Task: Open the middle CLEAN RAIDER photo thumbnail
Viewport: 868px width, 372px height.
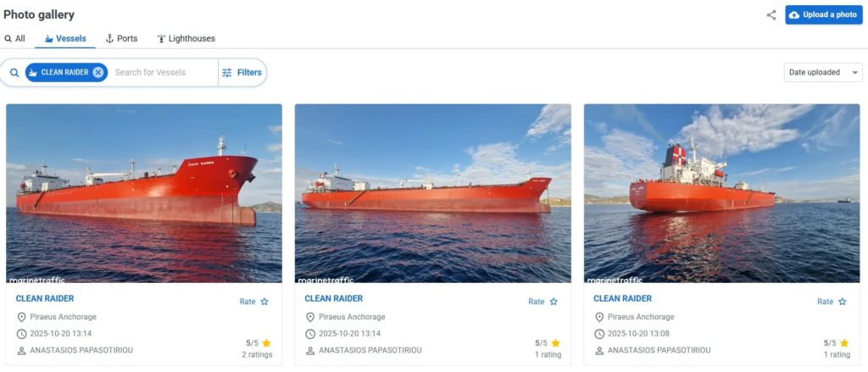Action: coord(432,192)
